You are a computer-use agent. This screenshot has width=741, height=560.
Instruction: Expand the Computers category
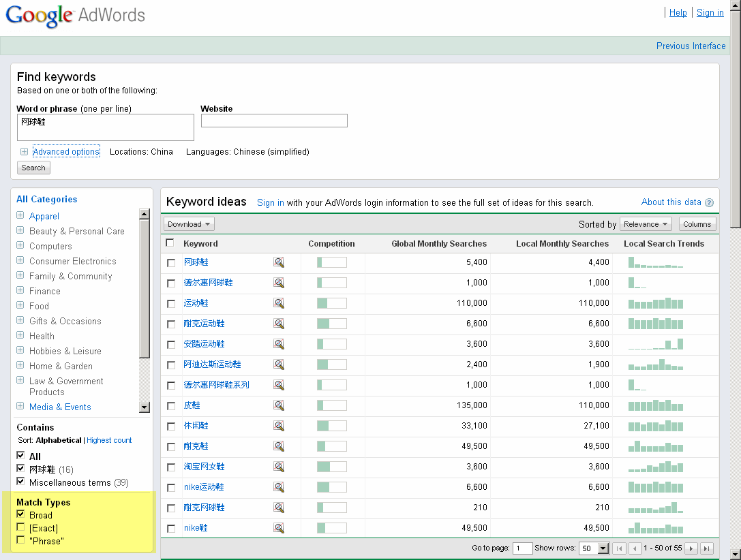coord(20,245)
